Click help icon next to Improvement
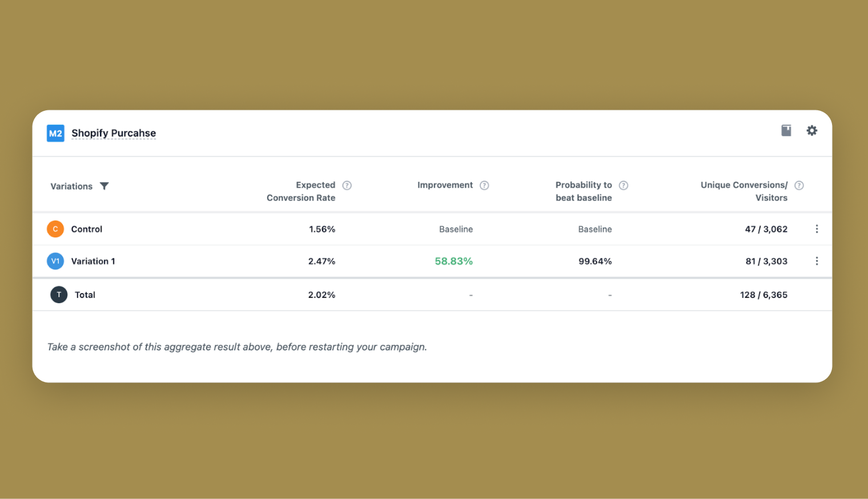 coord(484,185)
